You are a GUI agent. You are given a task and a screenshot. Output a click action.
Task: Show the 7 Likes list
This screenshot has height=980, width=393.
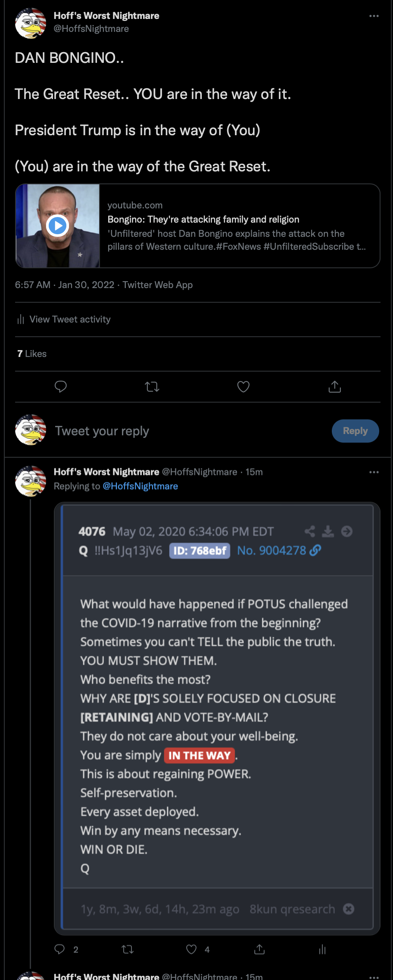(32, 354)
